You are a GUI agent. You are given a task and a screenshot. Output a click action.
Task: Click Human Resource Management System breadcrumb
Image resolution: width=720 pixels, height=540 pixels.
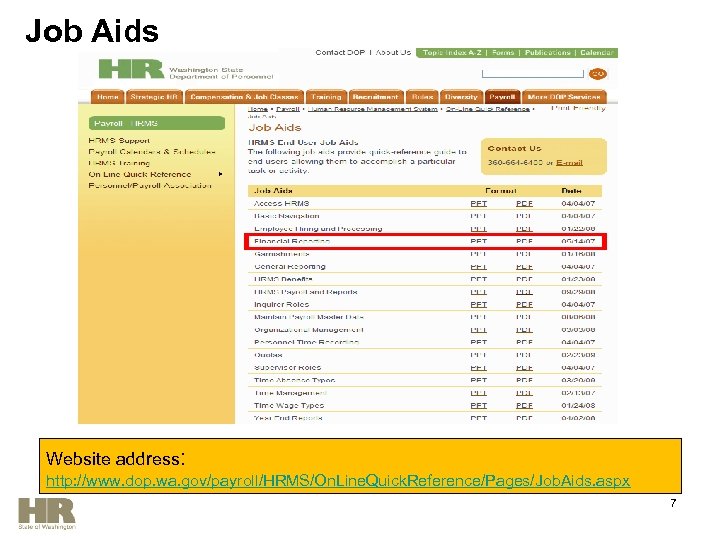pos(372,109)
